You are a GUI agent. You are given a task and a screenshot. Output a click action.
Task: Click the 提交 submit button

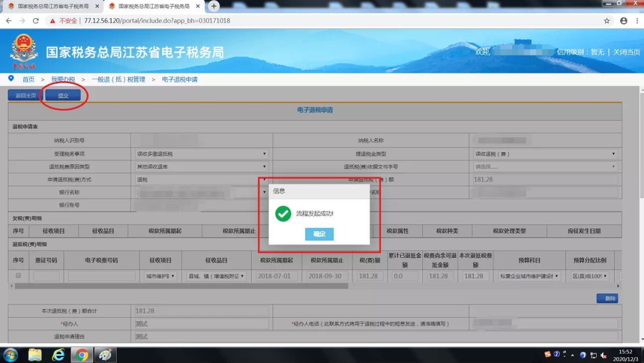[63, 96]
